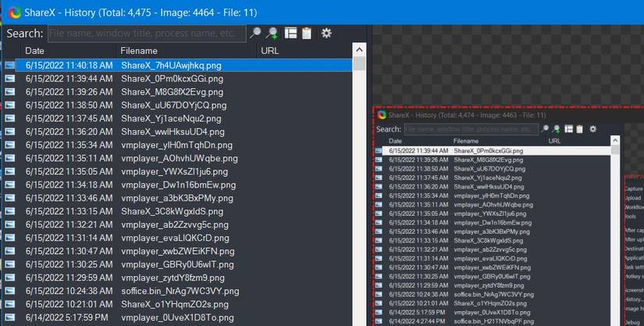
Task: Select filename vmplayer_a3bK3BxPMy.png
Action: (x=177, y=198)
